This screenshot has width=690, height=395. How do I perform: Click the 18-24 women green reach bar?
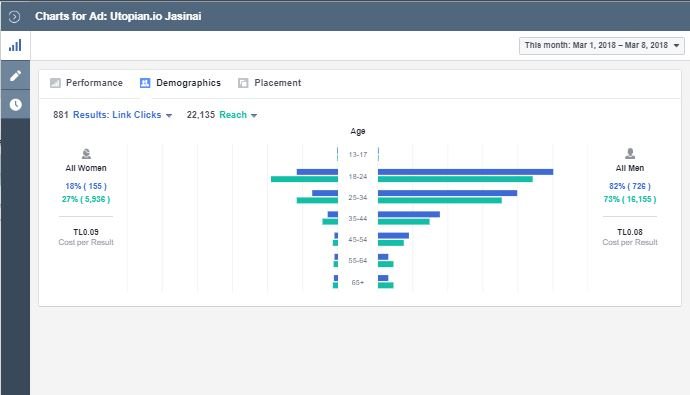[304, 179]
